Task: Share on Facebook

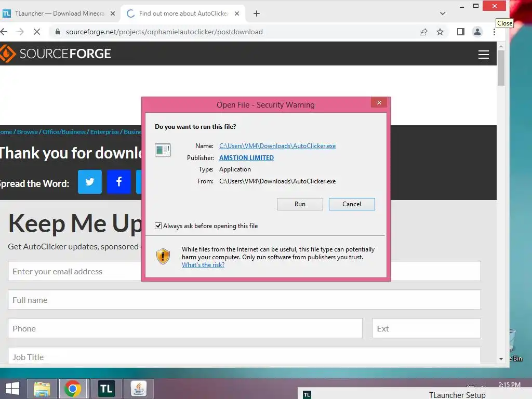Action: click(x=119, y=182)
